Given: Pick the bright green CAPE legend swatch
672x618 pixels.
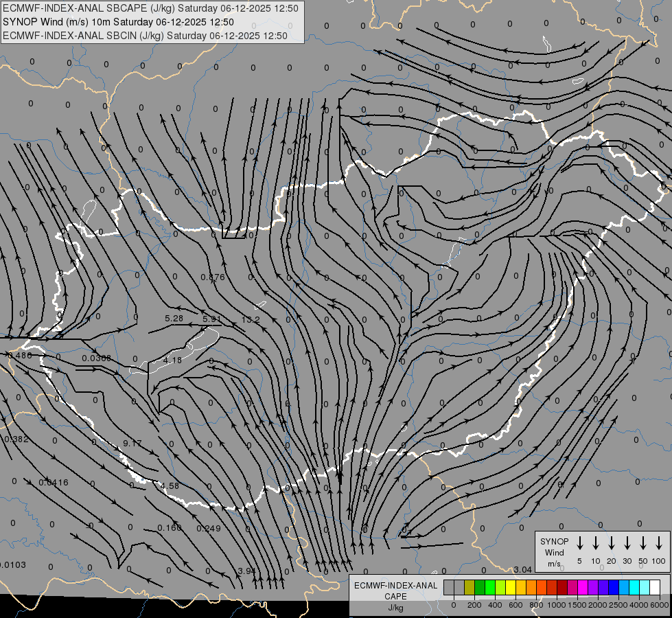Looking at the screenshot, I should (x=490, y=587).
